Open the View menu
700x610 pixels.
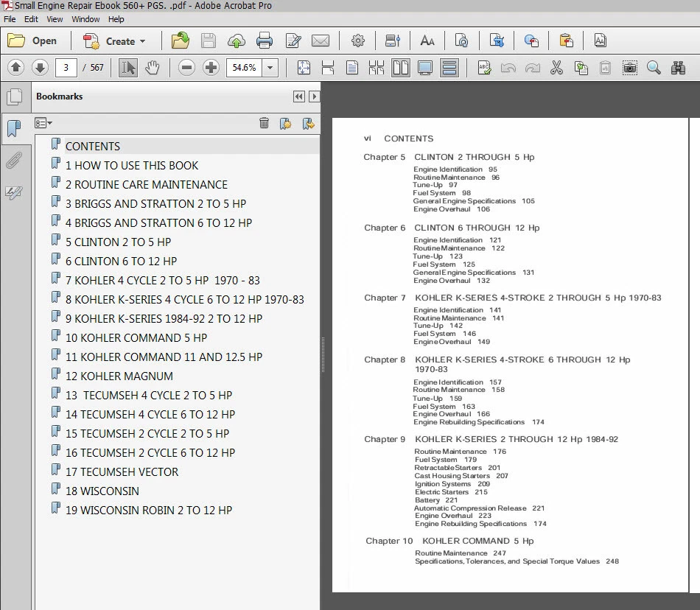coord(55,19)
